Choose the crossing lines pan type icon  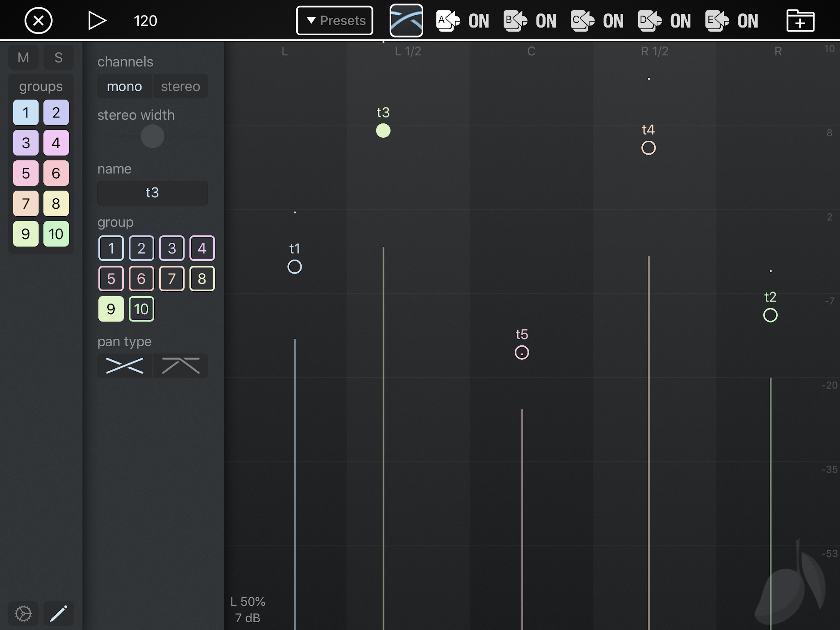click(x=125, y=365)
